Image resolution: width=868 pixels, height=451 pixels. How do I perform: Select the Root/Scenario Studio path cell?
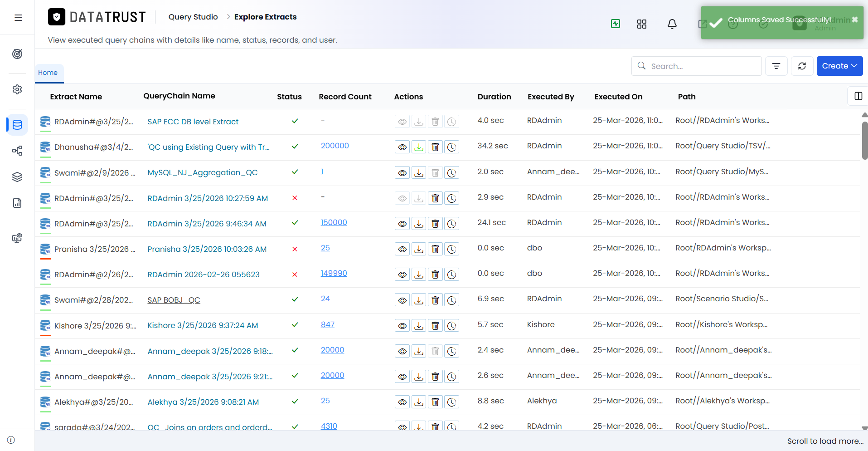(x=722, y=299)
